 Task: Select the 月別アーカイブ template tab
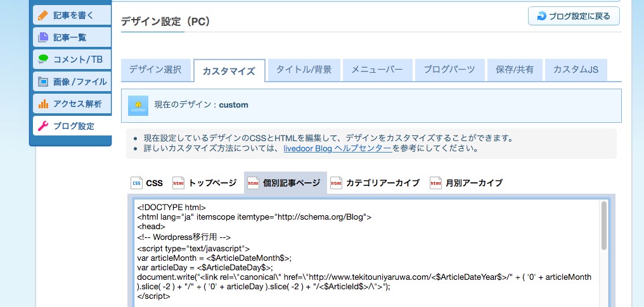(x=466, y=183)
